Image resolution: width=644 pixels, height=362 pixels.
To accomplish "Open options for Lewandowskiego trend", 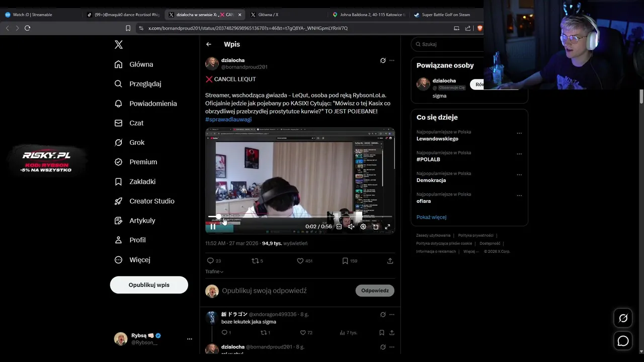I will tap(519, 134).
